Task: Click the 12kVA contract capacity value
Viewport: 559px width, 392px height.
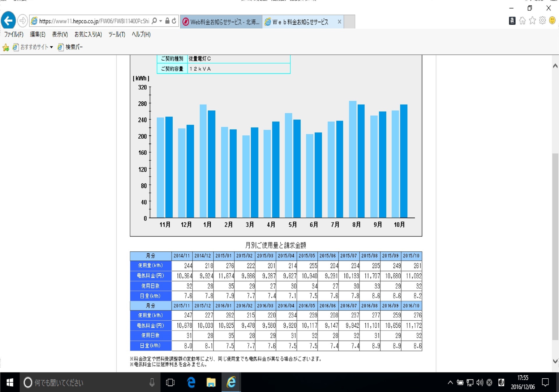Action: [200, 69]
